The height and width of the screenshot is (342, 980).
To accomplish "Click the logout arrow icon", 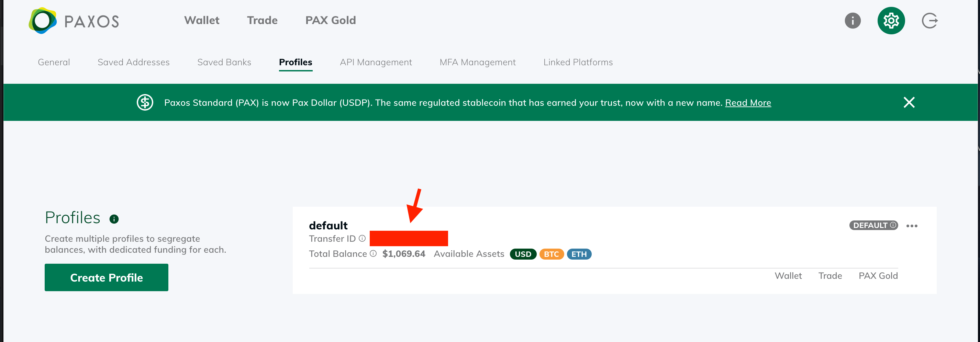I will point(929,21).
